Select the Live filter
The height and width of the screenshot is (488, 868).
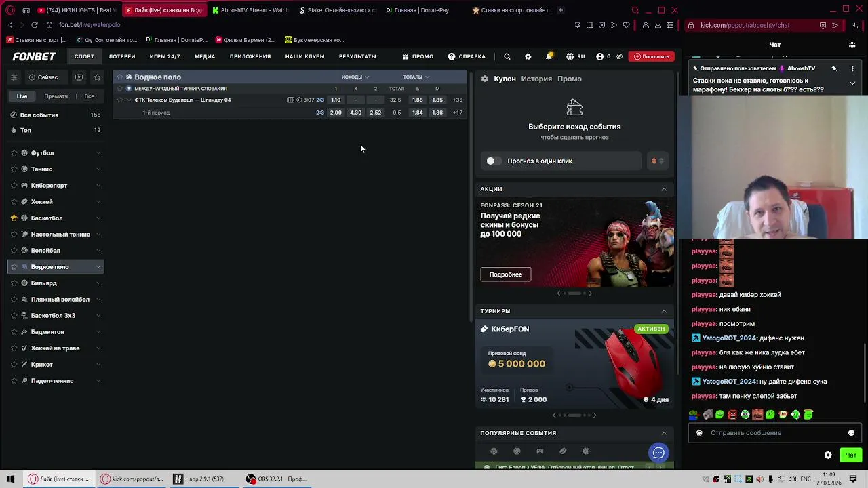tap(22, 96)
